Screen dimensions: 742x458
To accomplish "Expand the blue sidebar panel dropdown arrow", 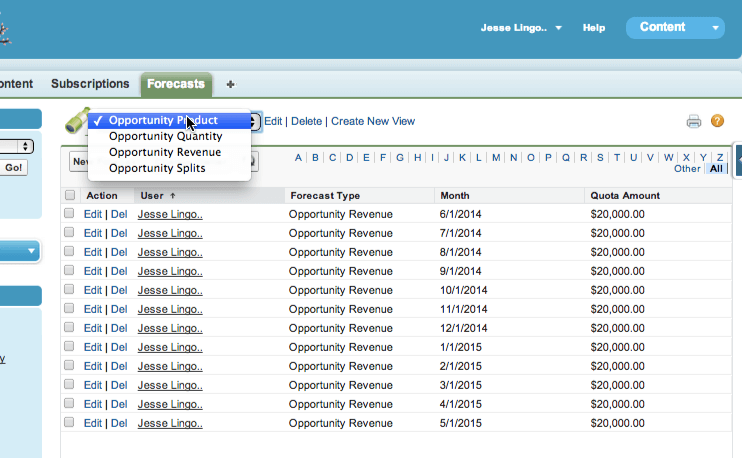I will (32, 250).
